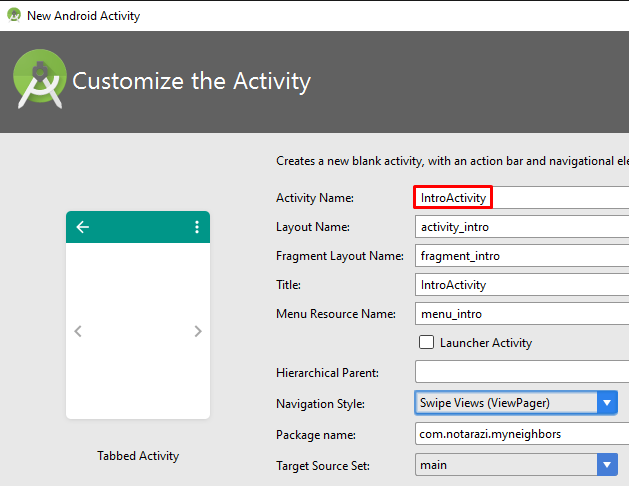Click the Fragment Layout Name field
This screenshot has height=486, width=629.
(x=521, y=255)
